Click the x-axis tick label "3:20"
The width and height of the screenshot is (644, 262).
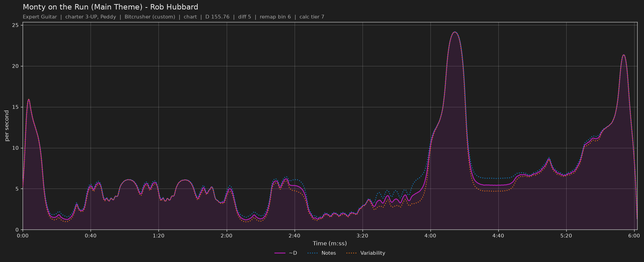pos(363,236)
